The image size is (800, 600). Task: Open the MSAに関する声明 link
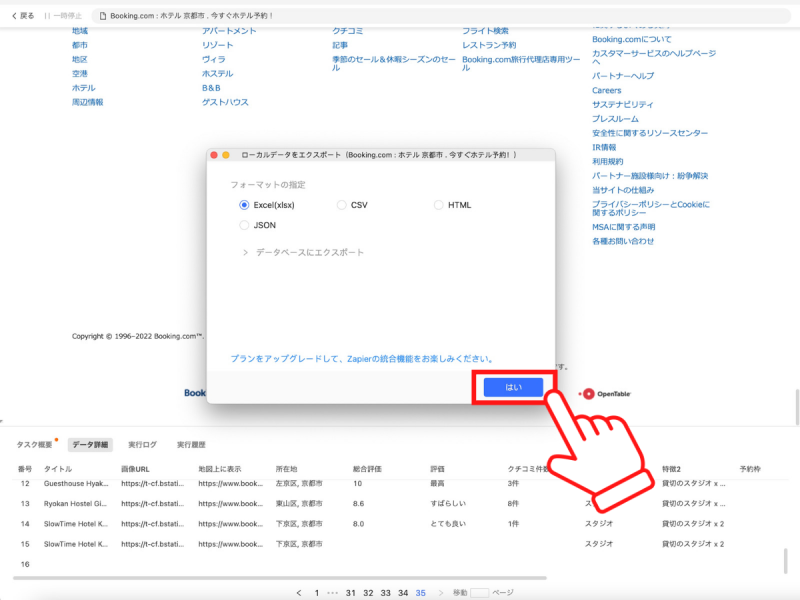[623, 227]
